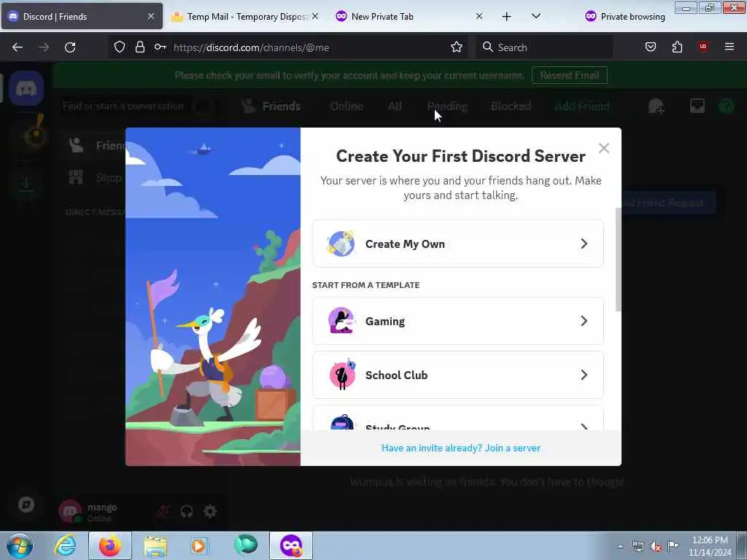
Task: Open the compass icon near user panel
Action: [x=26, y=505]
